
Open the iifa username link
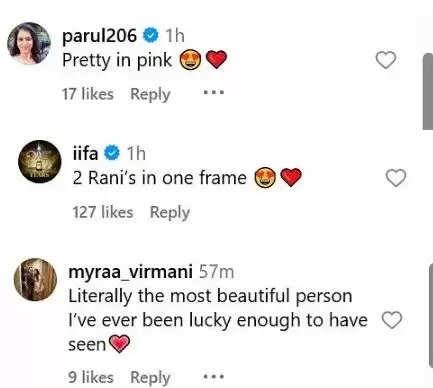pos(85,153)
